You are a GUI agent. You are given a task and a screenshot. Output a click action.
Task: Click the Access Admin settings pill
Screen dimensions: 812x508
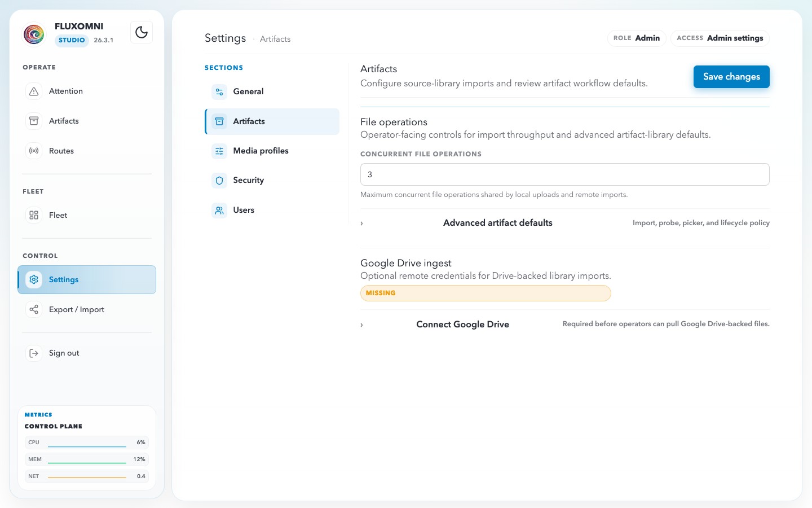[x=720, y=38]
